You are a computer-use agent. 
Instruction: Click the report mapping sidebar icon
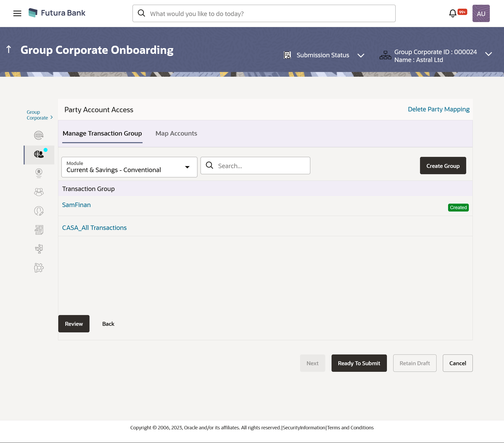coord(39,230)
